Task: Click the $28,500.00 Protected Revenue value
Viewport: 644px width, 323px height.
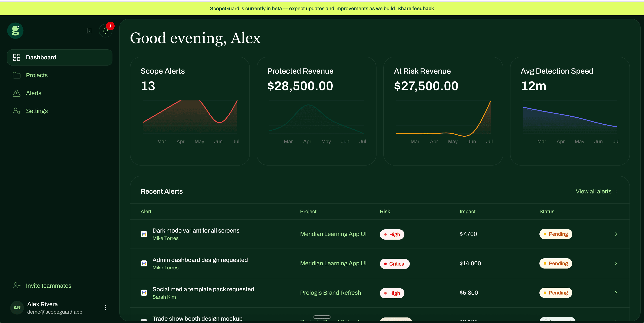Action: [x=300, y=86]
